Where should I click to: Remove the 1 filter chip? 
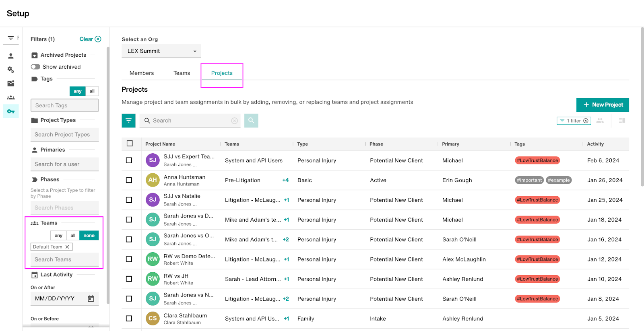click(586, 121)
